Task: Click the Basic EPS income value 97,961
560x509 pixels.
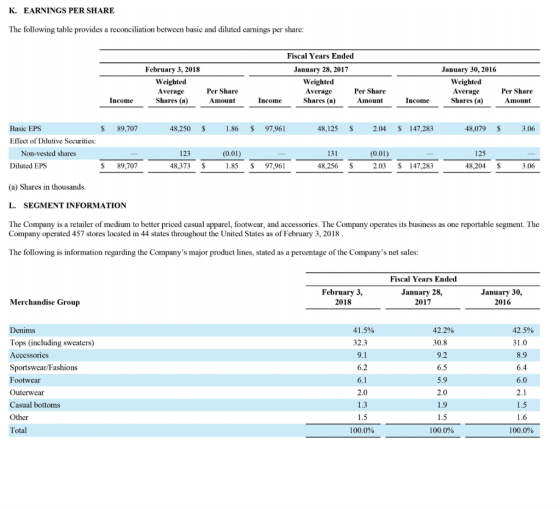Action: click(275, 129)
